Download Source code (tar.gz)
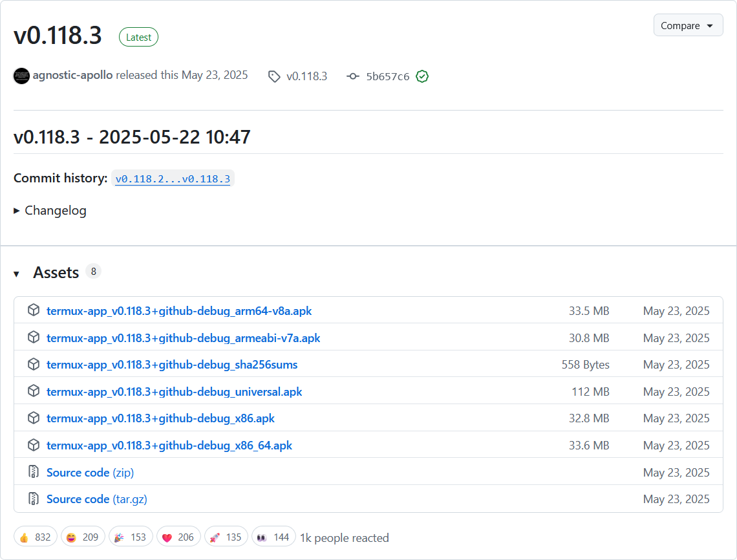The image size is (737, 560). click(x=97, y=499)
